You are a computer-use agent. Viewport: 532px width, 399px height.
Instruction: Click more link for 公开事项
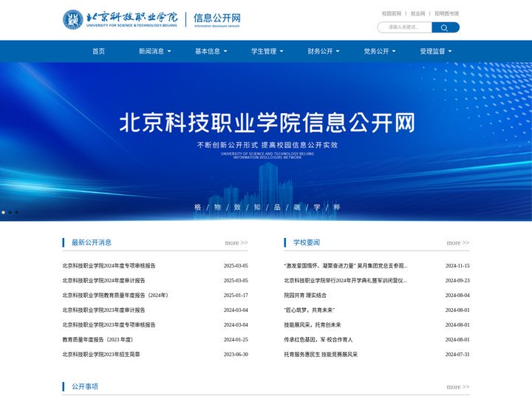click(458, 387)
